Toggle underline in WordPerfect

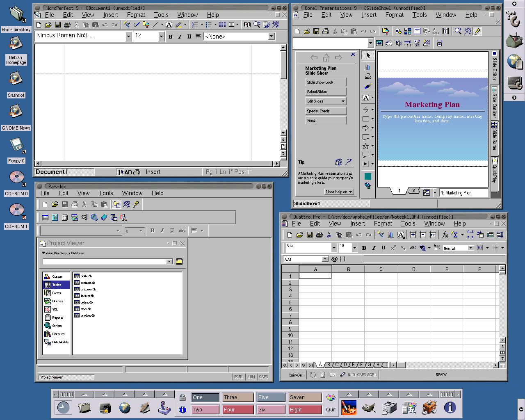[189, 37]
